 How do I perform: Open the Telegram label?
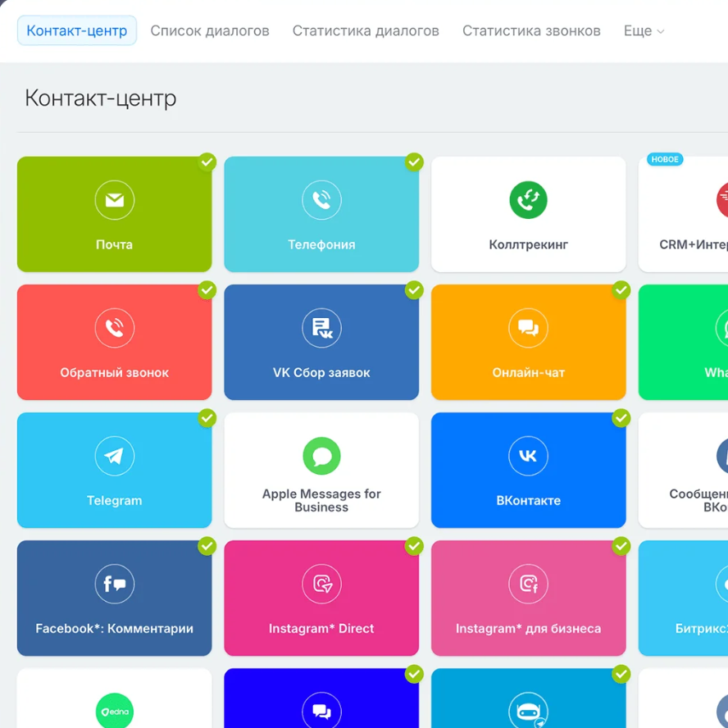click(x=114, y=500)
